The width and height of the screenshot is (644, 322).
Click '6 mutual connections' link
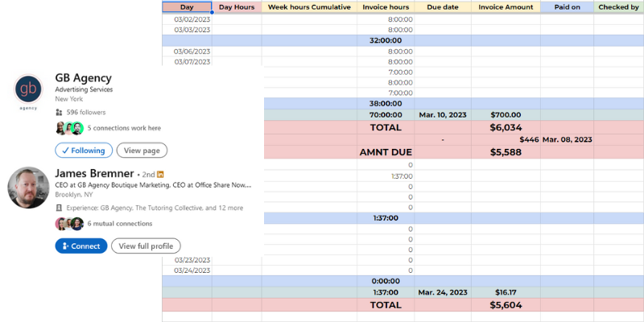pyautogui.click(x=120, y=224)
